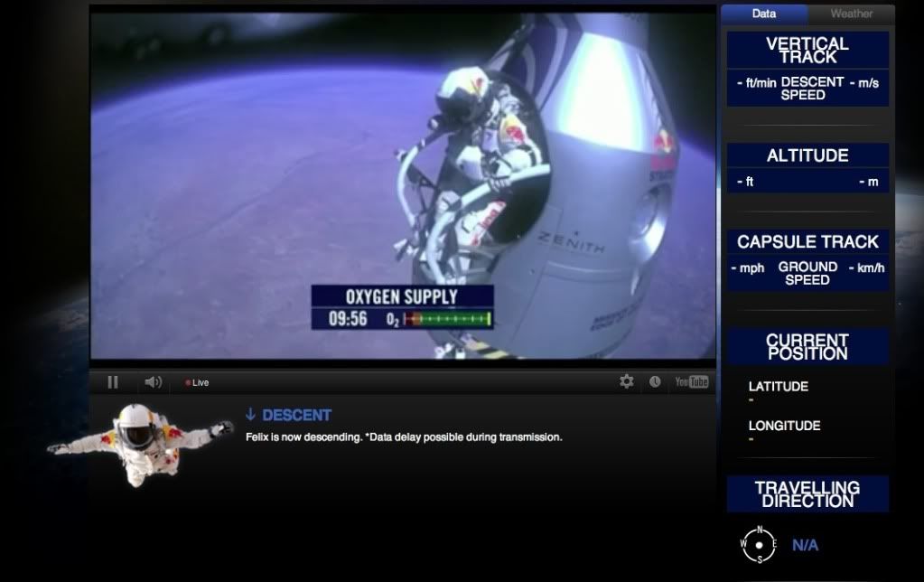Screen dimensions: 924x582
Task: Click the Watch Later clock icon
Action: click(x=655, y=381)
